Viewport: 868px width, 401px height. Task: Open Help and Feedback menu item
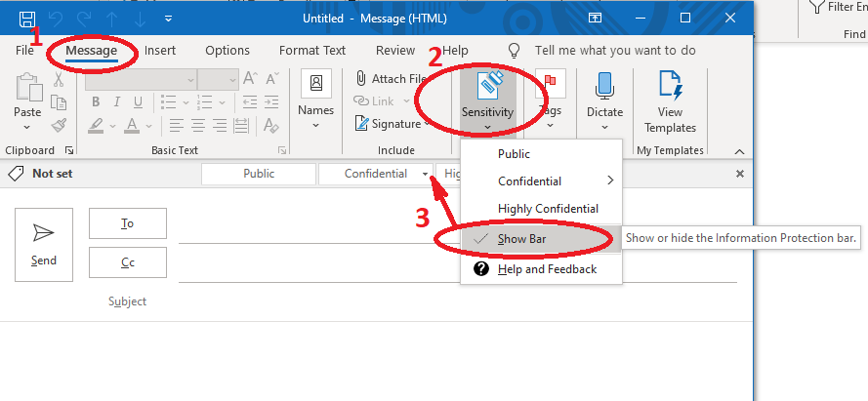[x=541, y=269]
